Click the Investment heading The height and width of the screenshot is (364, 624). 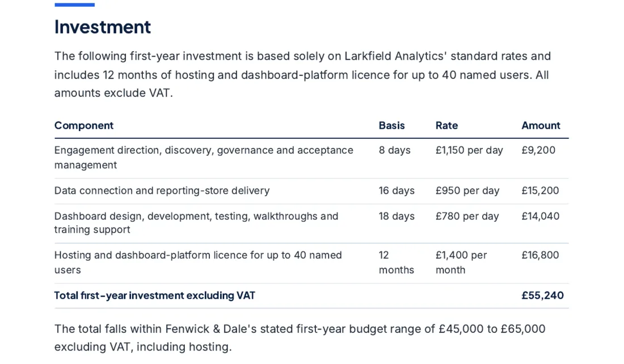tap(103, 27)
